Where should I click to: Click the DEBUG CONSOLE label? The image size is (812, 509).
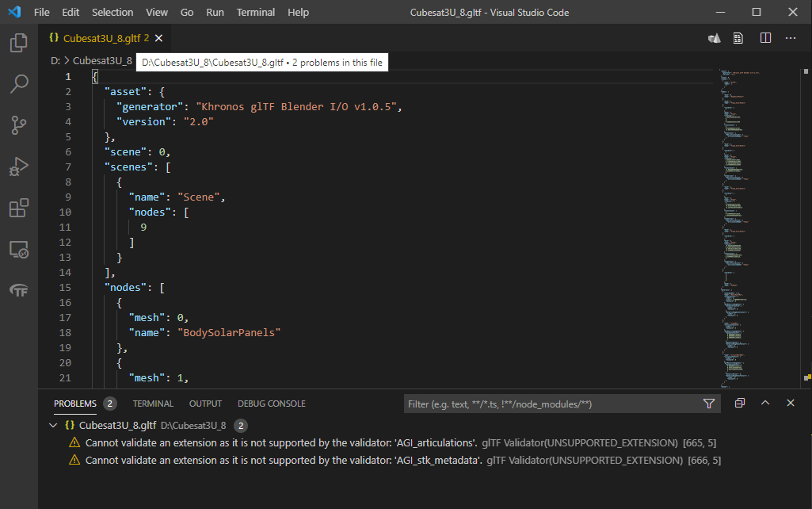[272, 404]
